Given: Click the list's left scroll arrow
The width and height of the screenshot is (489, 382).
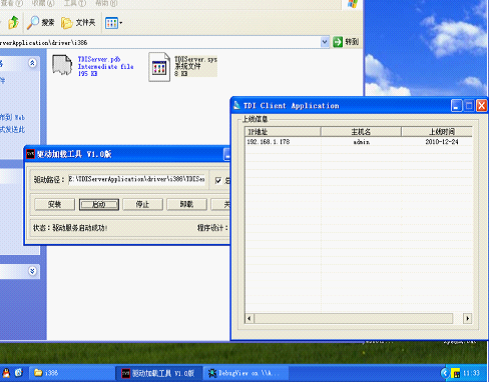Looking at the screenshot, I should 249,318.
